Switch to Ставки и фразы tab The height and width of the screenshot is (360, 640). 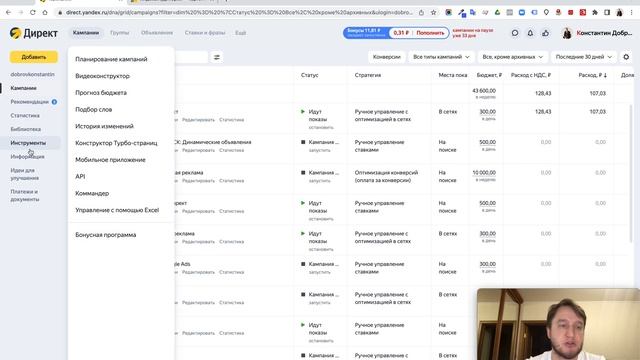(x=204, y=33)
